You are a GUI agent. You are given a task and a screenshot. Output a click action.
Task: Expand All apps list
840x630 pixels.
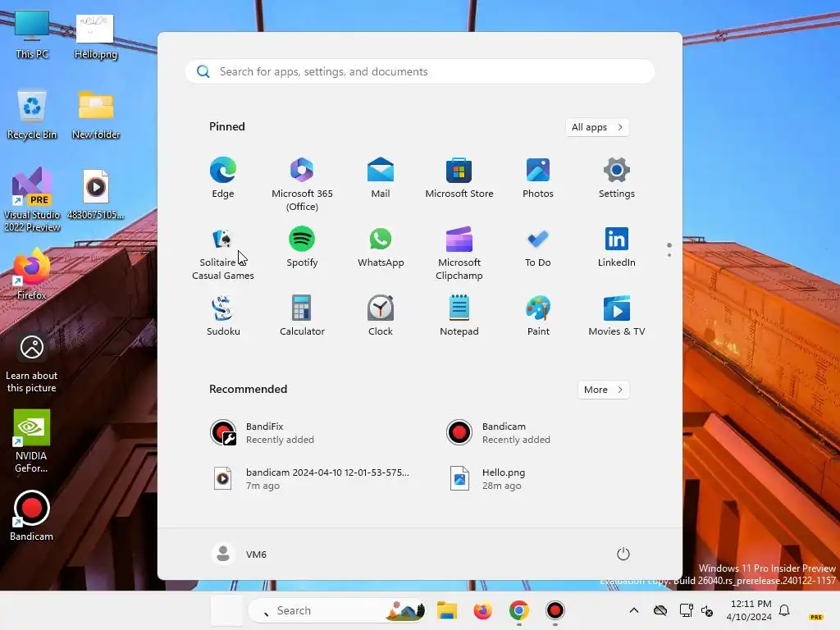(597, 127)
